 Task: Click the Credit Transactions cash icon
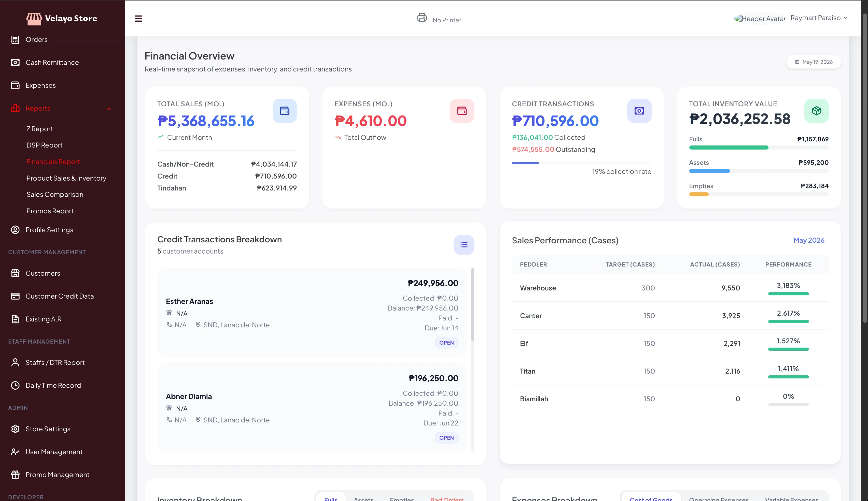coord(639,111)
